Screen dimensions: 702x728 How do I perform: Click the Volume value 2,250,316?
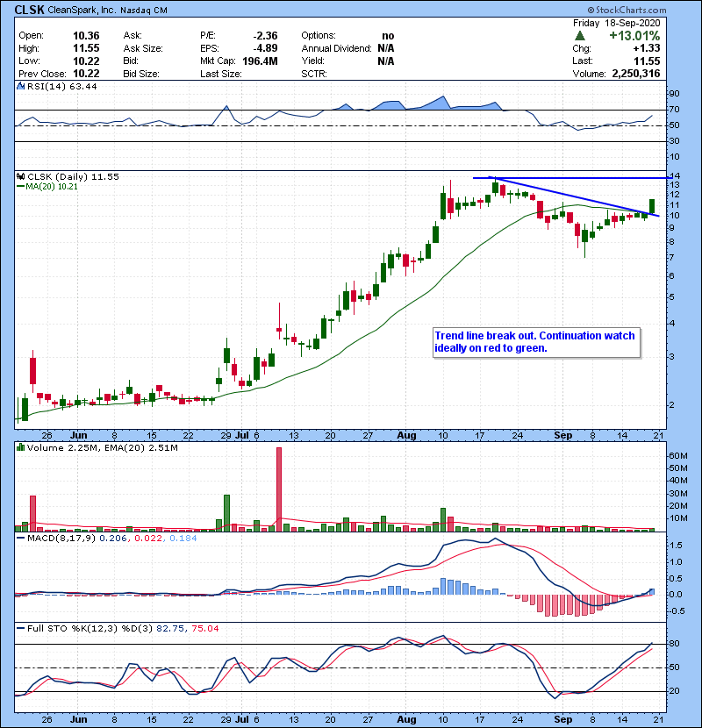[x=636, y=74]
